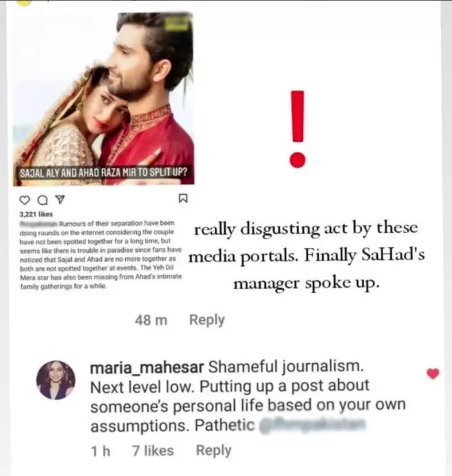View the 3,221 likes list
The width and height of the screenshot is (452, 476).
tap(36, 214)
